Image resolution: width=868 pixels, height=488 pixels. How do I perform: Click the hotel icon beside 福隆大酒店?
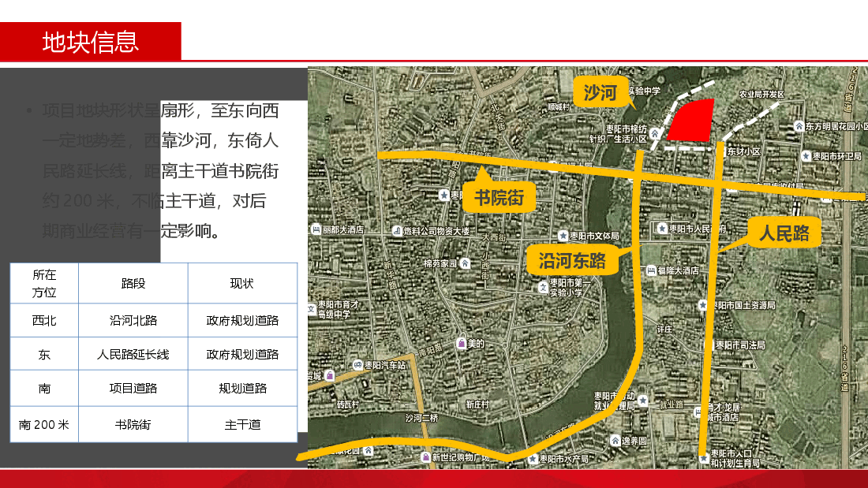click(651, 270)
